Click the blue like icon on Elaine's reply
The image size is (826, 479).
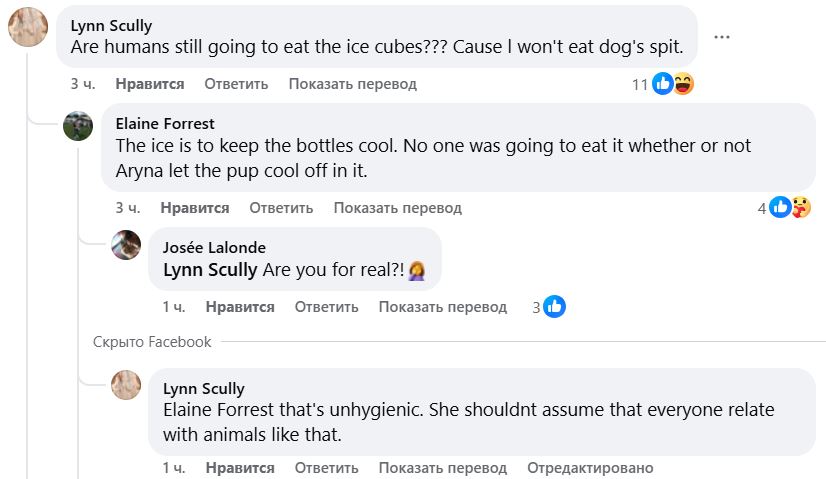780,208
